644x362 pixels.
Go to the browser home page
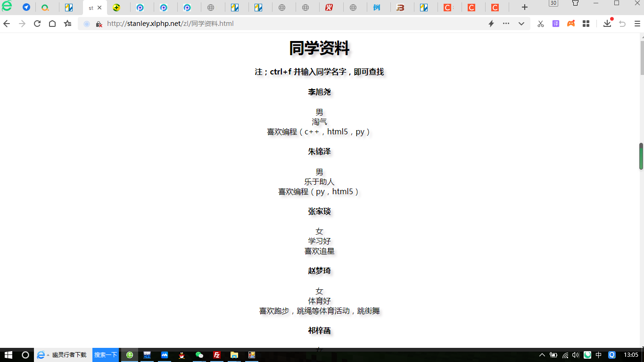(52, 24)
